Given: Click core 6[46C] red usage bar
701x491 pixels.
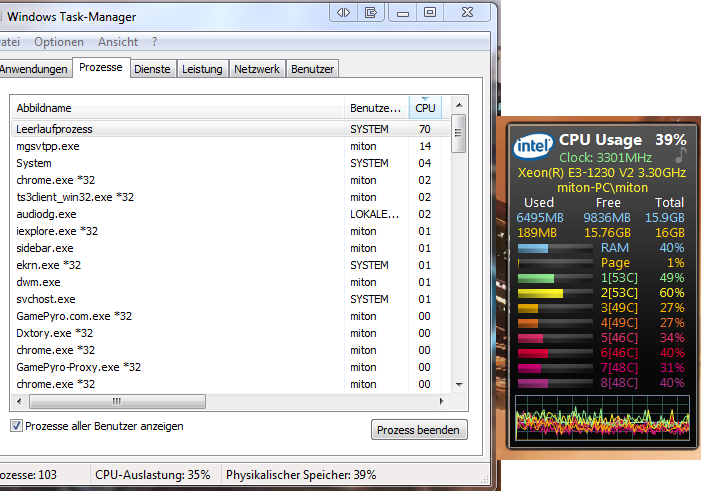Looking at the screenshot, I should pyautogui.click(x=555, y=353).
